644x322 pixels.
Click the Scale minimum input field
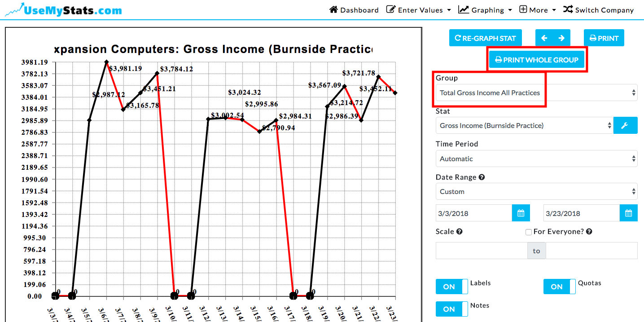[x=482, y=251]
